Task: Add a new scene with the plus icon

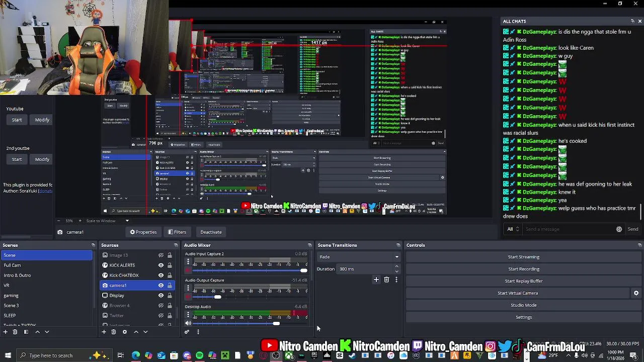Action: pos(5,332)
